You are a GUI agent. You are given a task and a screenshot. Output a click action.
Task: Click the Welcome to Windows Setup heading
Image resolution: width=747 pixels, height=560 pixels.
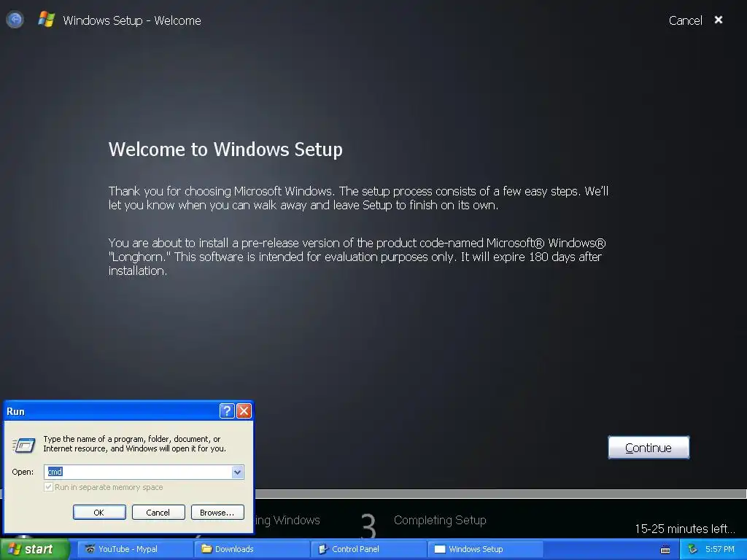[225, 149]
